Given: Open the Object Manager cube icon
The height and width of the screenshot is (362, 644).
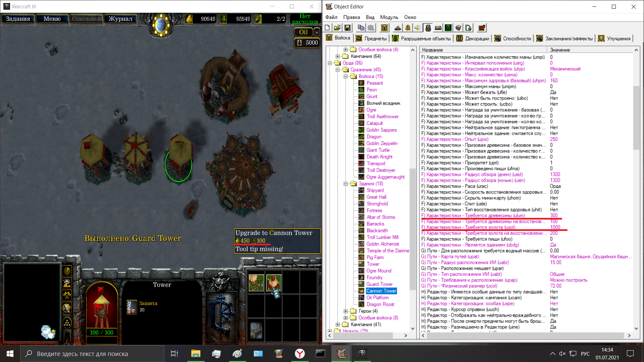Looking at the screenshot, I should point(458,28).
